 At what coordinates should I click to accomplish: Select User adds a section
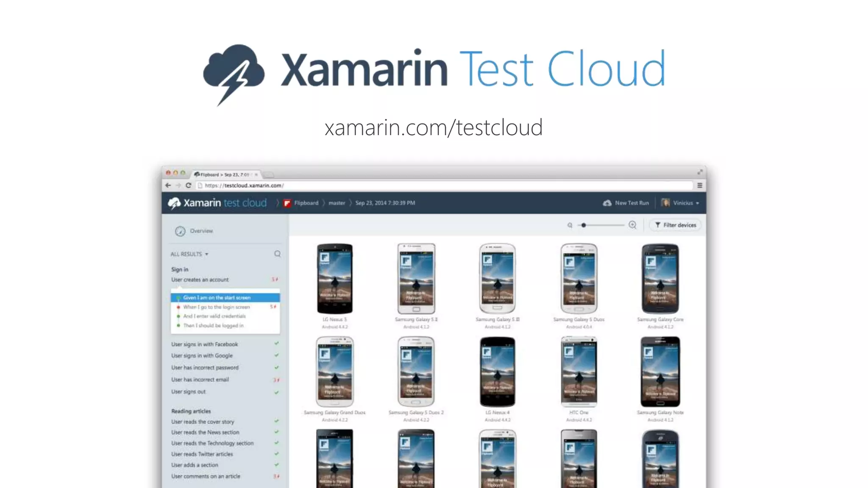pyautogui.click(x=195, y=465)
